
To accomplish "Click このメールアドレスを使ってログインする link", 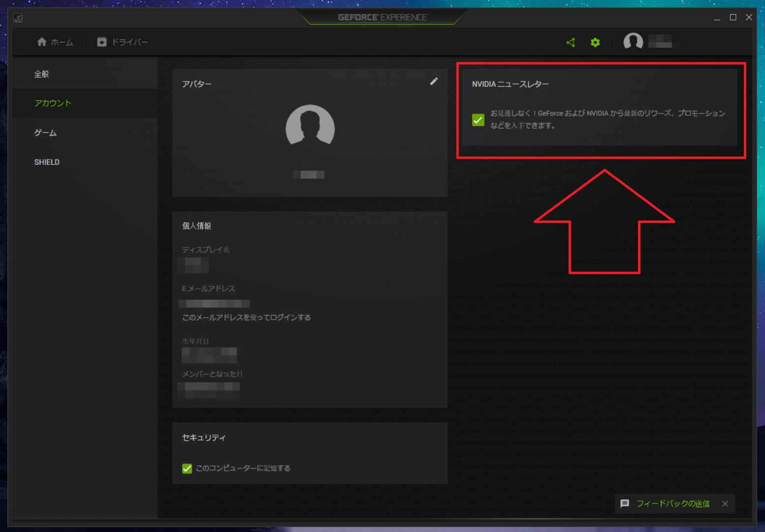I will 246,317.
